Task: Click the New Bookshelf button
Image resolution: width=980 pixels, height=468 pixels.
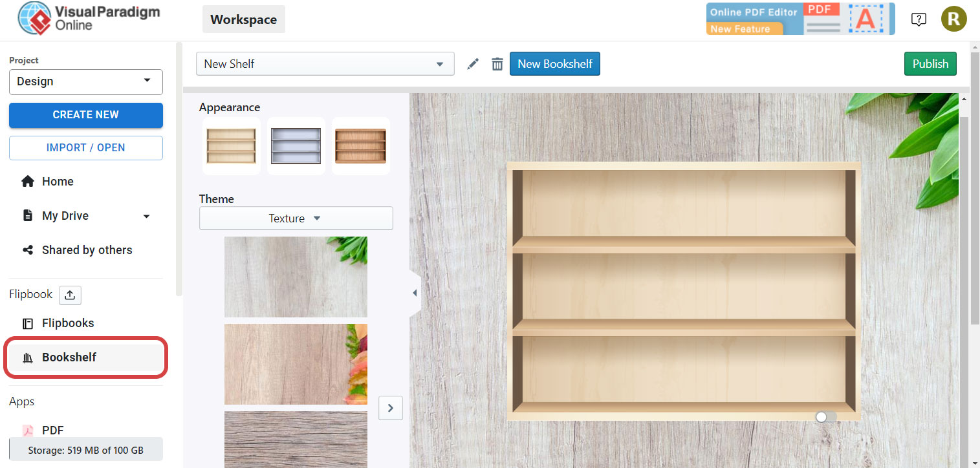Action: click(x=554, y=64)
